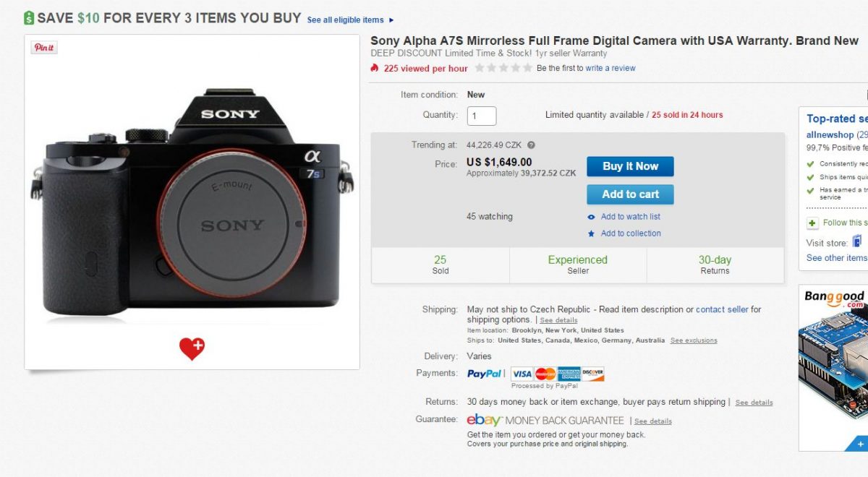This screenshot has width=868, height=477.
Task: Click the eye icon for watch list
Action: [x=591, y=217]
